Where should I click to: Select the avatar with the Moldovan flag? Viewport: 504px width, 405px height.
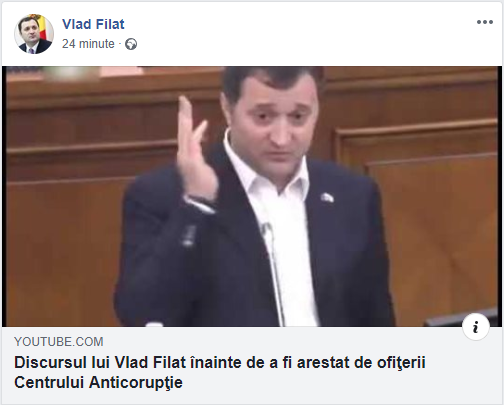pyautogui.click(x=34, y=34)
